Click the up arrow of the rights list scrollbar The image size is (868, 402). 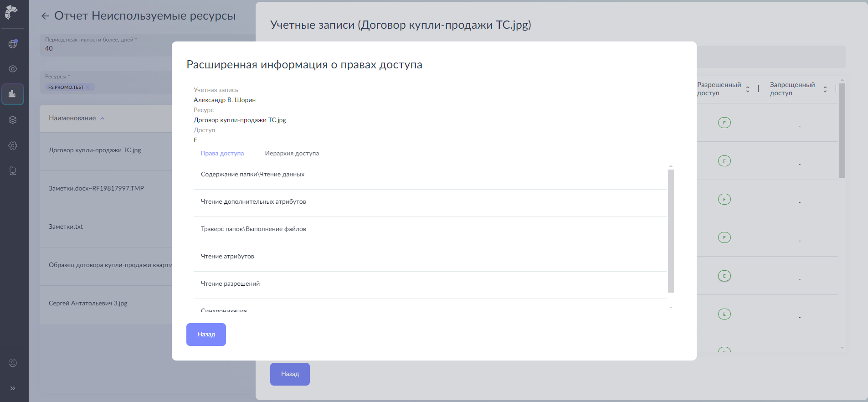(x=671, y=166)
